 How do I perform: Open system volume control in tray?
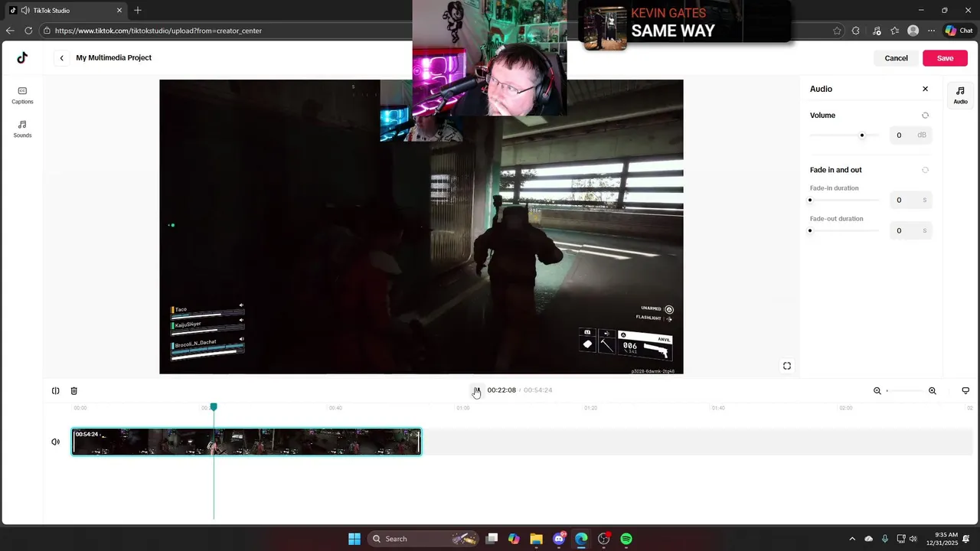click(x=913, y=539)
